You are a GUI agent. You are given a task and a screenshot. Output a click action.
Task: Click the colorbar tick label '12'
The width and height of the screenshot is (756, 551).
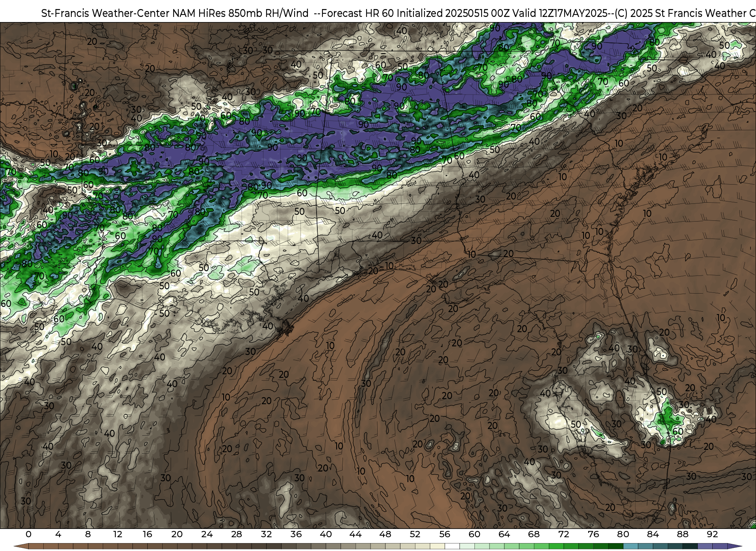click(x=118, y=534)
